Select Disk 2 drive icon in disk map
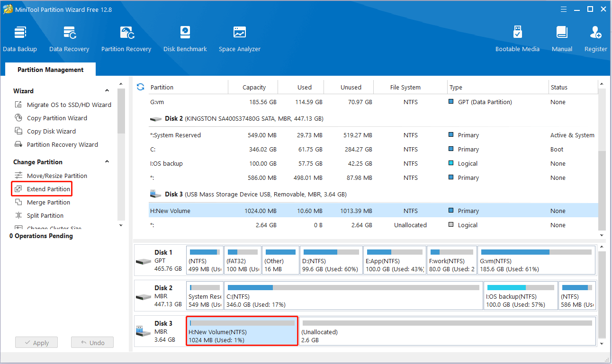 tap(143, 297)
